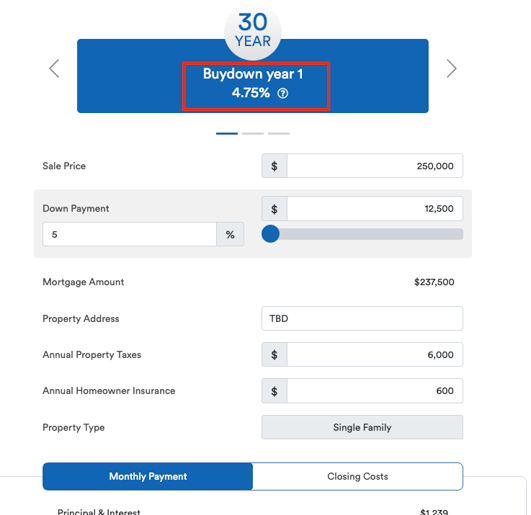Click the down payment percentage input
The height and width of the screenshot is (515, 531).
click(x=129, y=234)
